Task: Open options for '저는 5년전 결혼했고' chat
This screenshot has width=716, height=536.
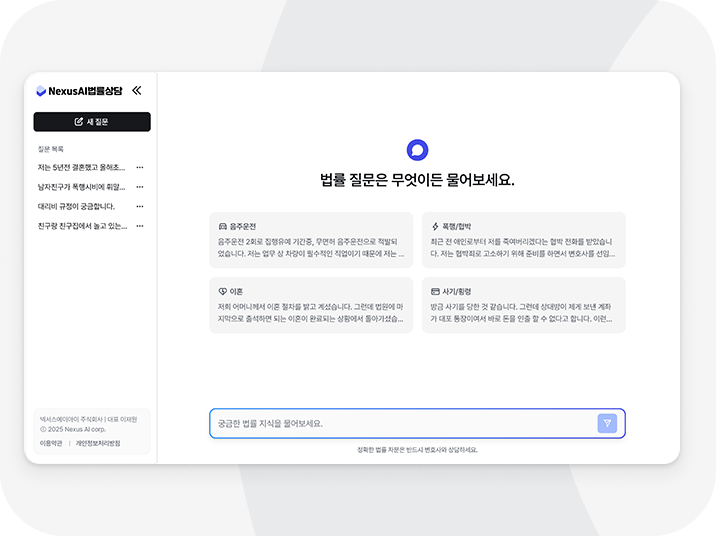Action: click(140, 168)
